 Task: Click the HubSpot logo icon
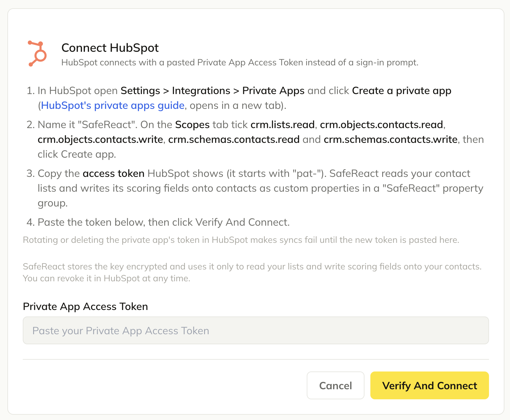tap(37, 54)
